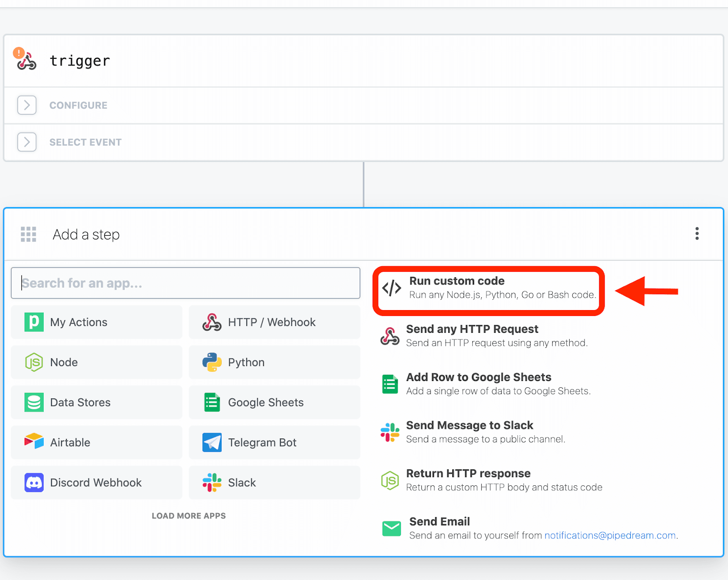Click the Google Sheets icon in the app grid
Viewport: 728px width, 580px height.
(x=212, y=402)
